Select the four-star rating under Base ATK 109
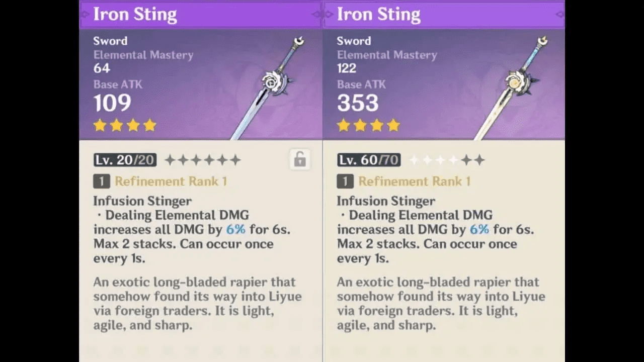Screen dimensions: 644x362 pos(125,125)
